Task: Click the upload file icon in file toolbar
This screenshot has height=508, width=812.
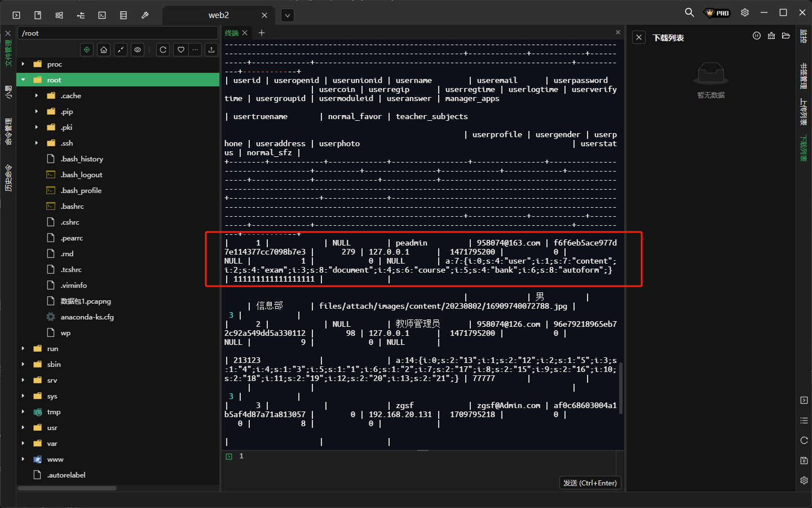Action: pyautogui.click(x=211, y=50)
